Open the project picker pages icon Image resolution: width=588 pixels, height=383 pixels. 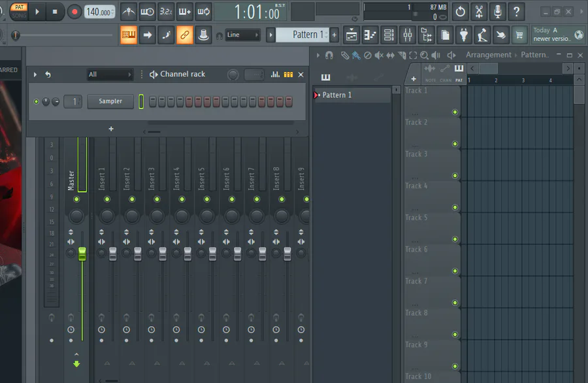click(445, 35)
